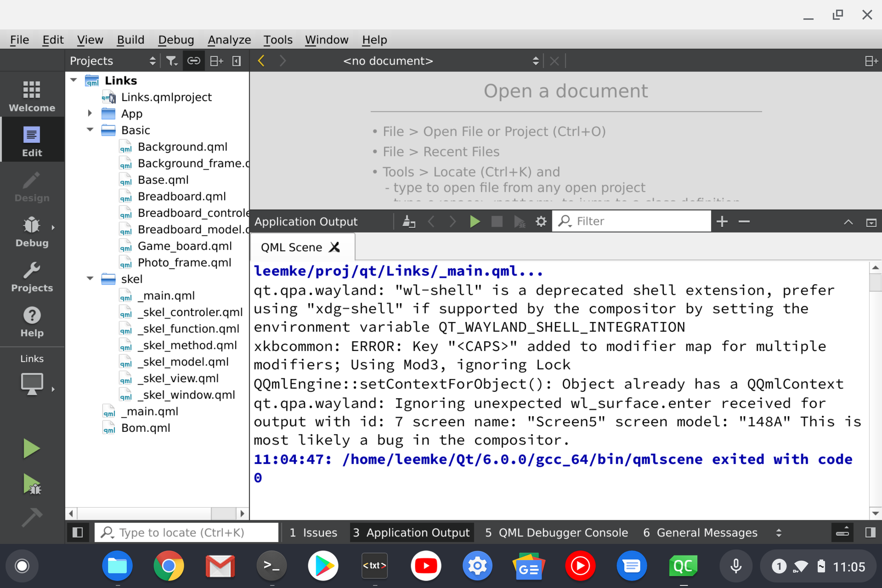Toggle right sidebar visibility button

[870, 532]
